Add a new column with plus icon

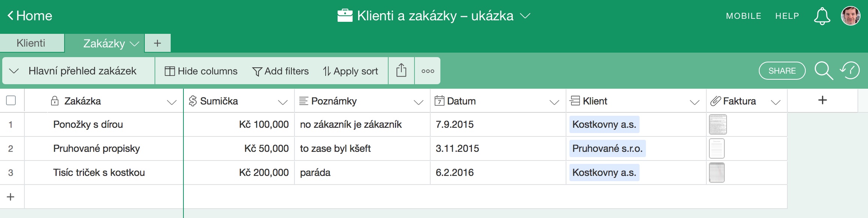pyautogui.click(x=822, y=100)
